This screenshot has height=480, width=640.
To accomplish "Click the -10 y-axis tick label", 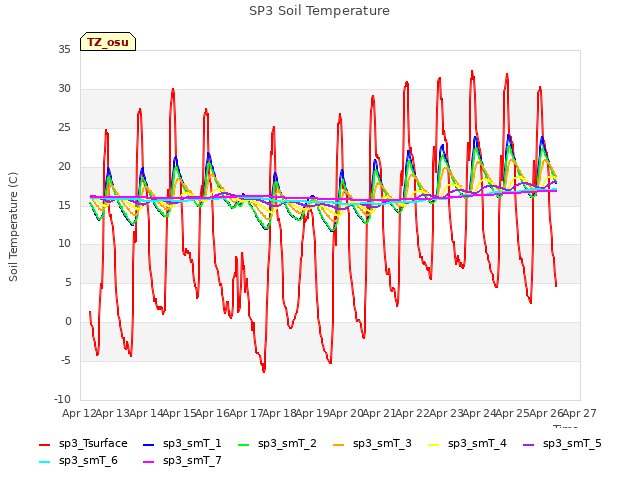I will pos(62,399).
